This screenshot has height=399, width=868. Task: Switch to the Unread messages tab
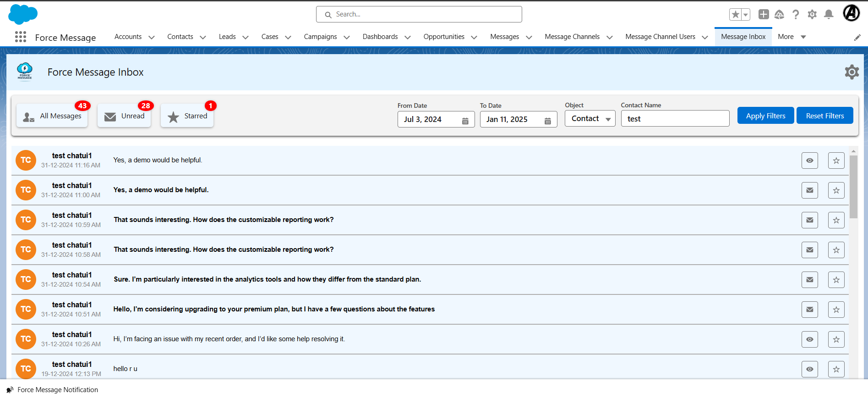pyautogui.click(x=125, y=116)
